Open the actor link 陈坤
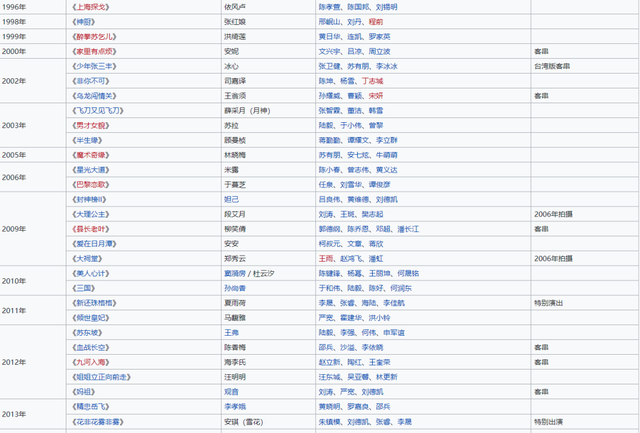This screenshot has height=433, width=640. (x=326, y=81)
